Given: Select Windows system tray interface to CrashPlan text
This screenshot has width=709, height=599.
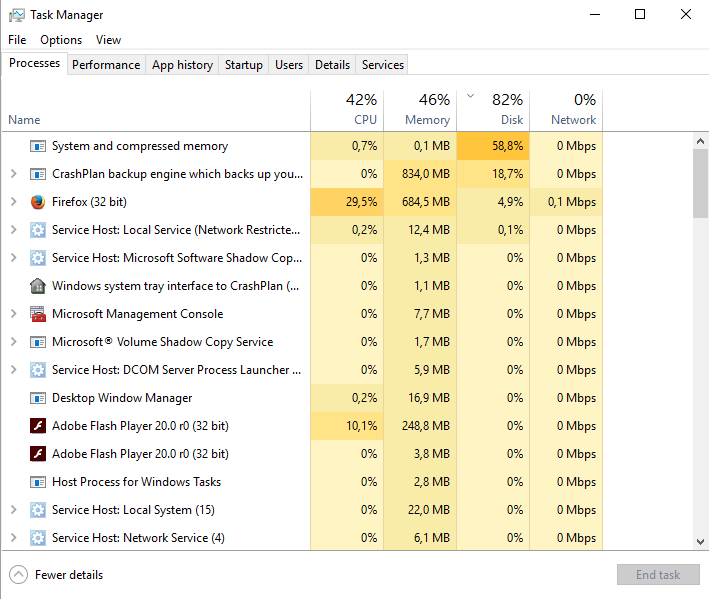Looking at the screenshot, I should (175, 286).
